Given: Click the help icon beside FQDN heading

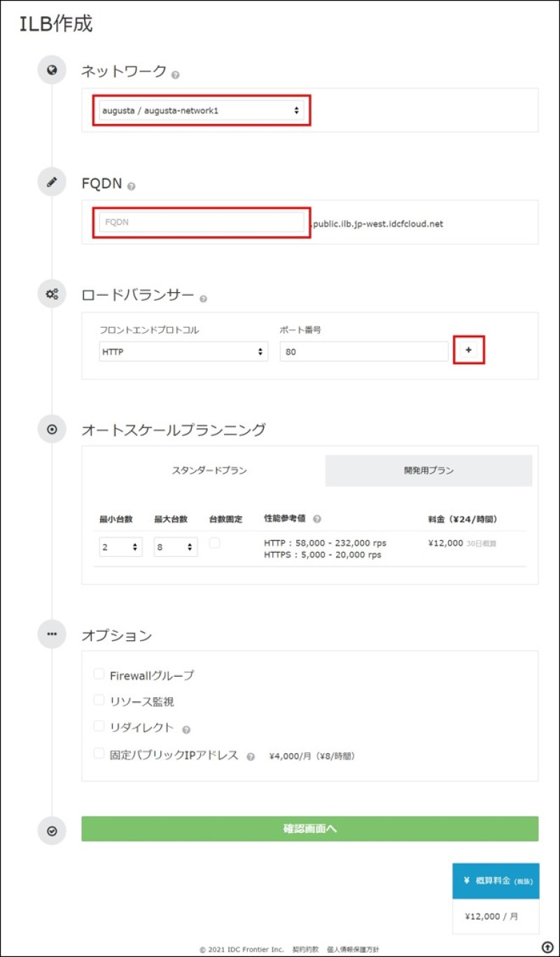Looking at the screenshot, I should click(x=132, y=186).
